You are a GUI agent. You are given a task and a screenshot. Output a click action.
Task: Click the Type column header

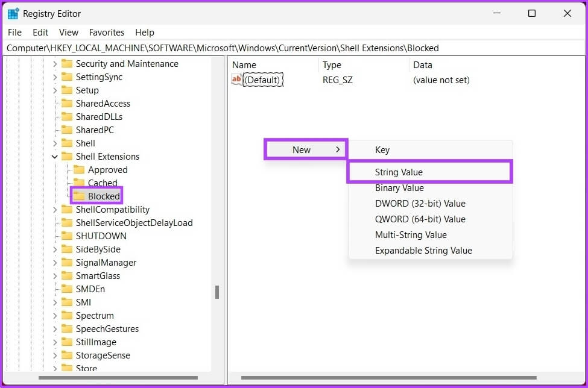364,65
